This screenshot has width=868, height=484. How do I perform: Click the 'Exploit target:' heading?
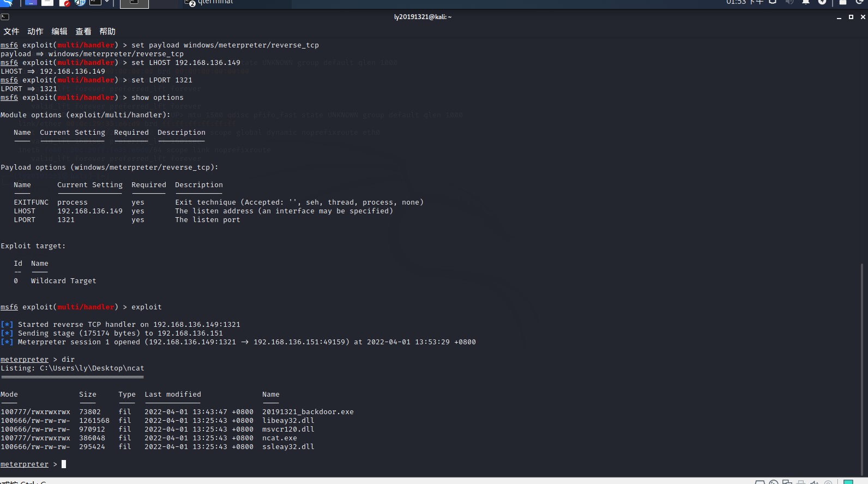tap(33, 246)
